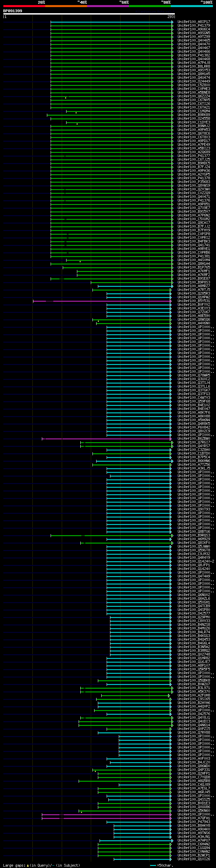Screen dimensions: 216x868
Task: Click the cyan ~100% identity legend band
Action: pos(192,6)
